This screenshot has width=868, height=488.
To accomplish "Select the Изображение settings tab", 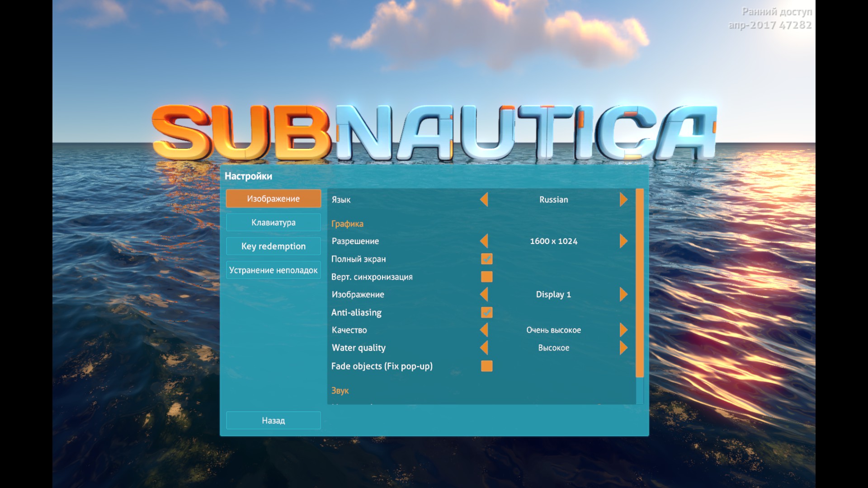I will coord(273,199).
